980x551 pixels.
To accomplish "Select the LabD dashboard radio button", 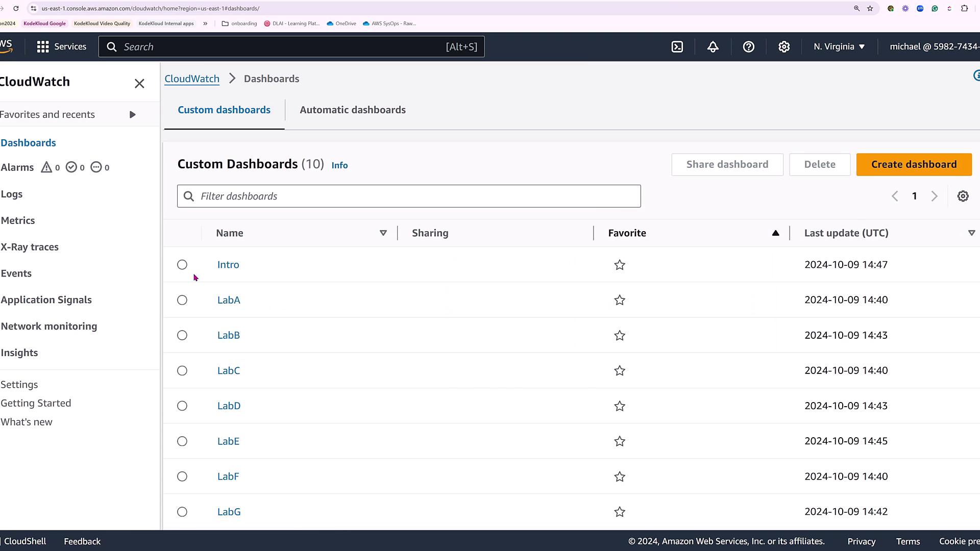I will click(182, 406).
